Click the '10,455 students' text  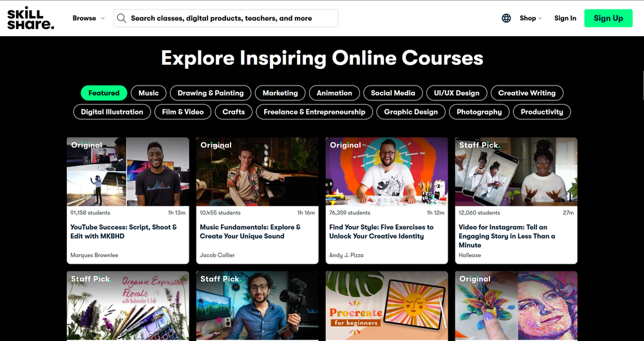[x=220, y=212]
